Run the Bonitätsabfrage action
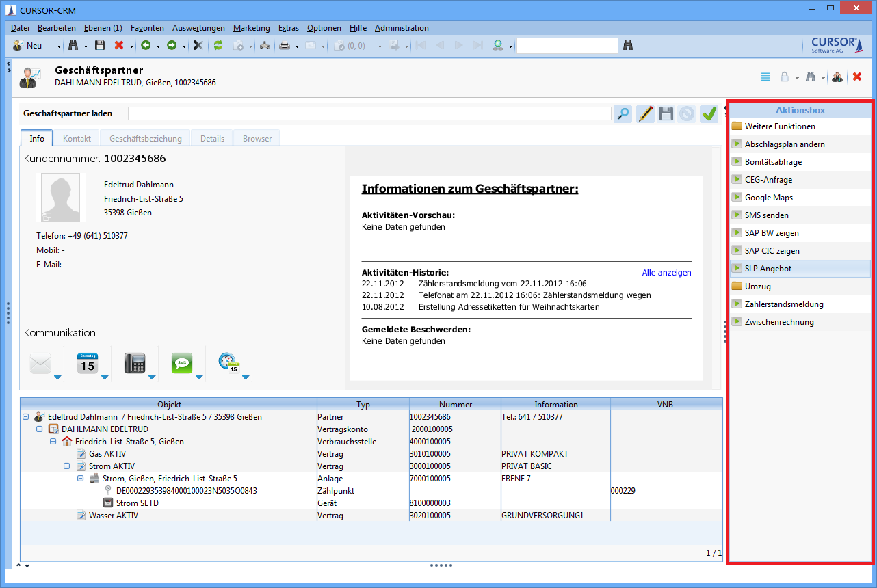Screen dimensions: 877x588 pyautogui.click(x=773, y=162)
